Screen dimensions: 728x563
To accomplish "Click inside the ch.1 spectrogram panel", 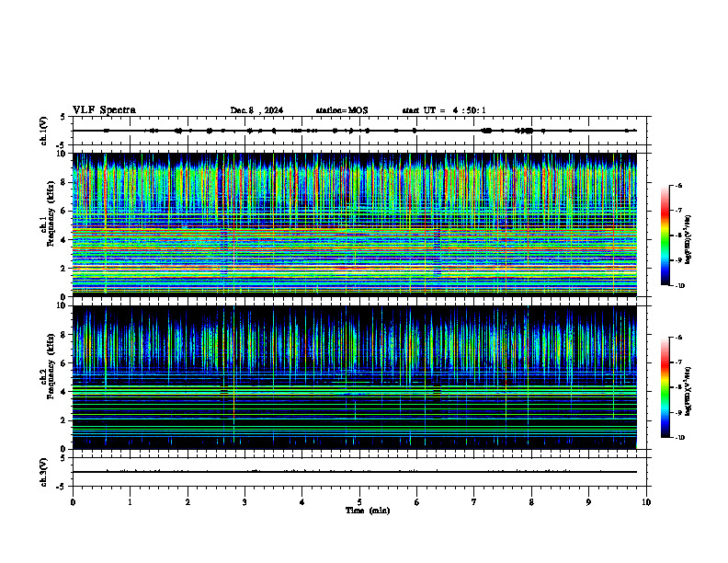I will [355, 224].
